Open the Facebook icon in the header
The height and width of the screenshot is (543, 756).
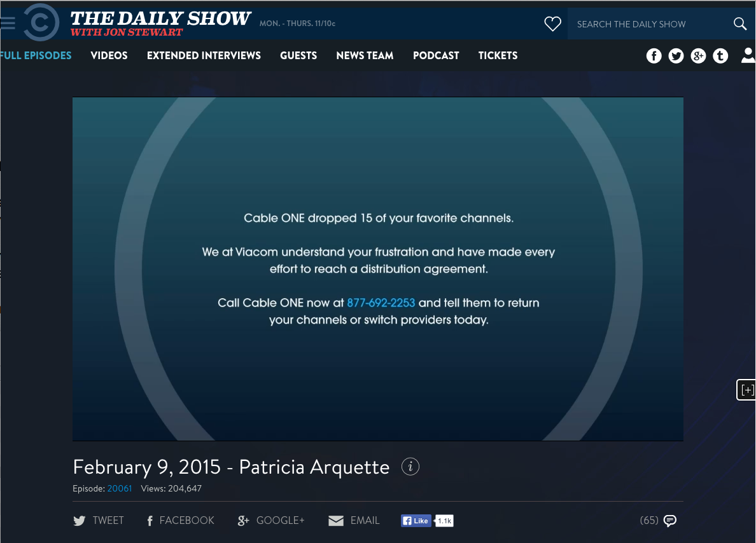[x=654, y=56]
